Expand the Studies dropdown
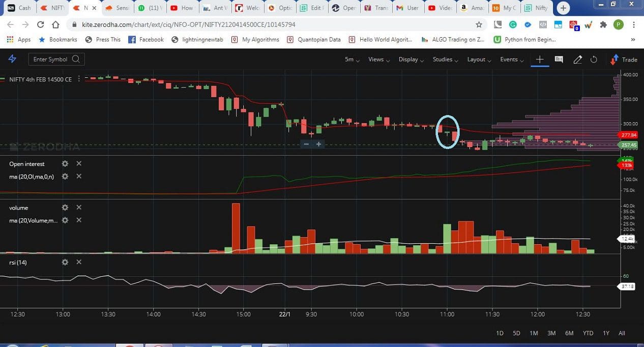This screenshot has height=347, width=644. (444, 60)
